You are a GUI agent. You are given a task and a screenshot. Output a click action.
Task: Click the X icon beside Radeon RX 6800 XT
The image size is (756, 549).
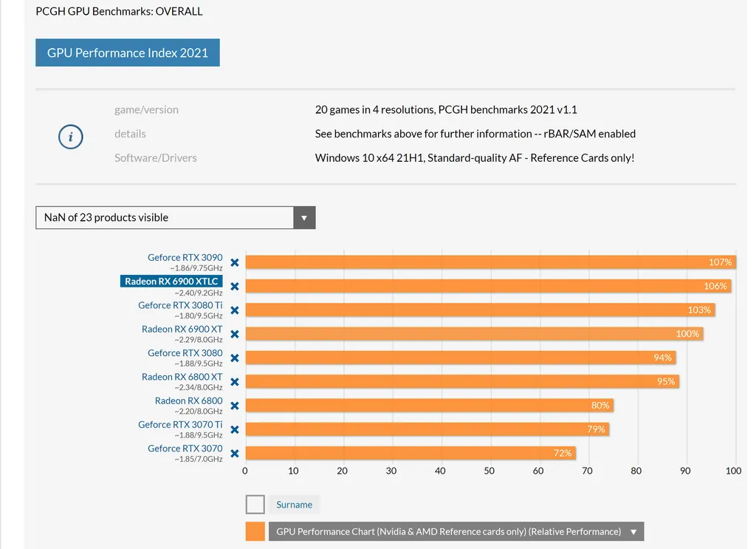234,382
